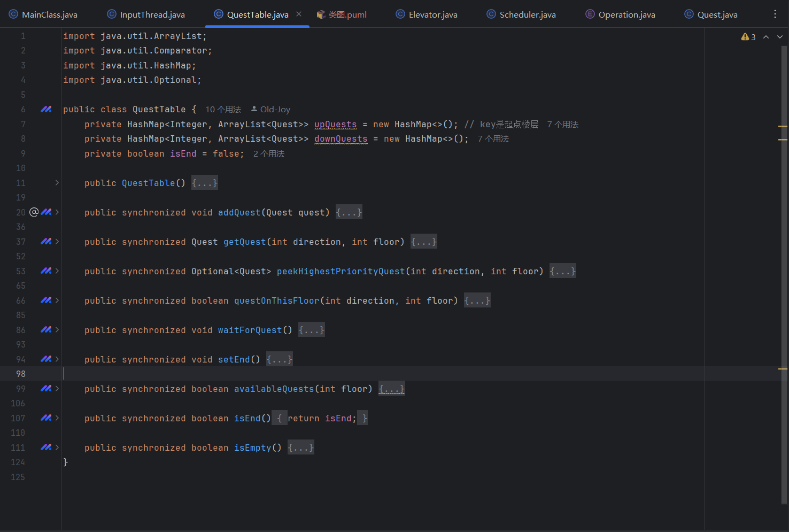Image resolution: width=789 pixels, height=532 pixels.
Task: Close the QuestTable.java tab
Action: 299,14
